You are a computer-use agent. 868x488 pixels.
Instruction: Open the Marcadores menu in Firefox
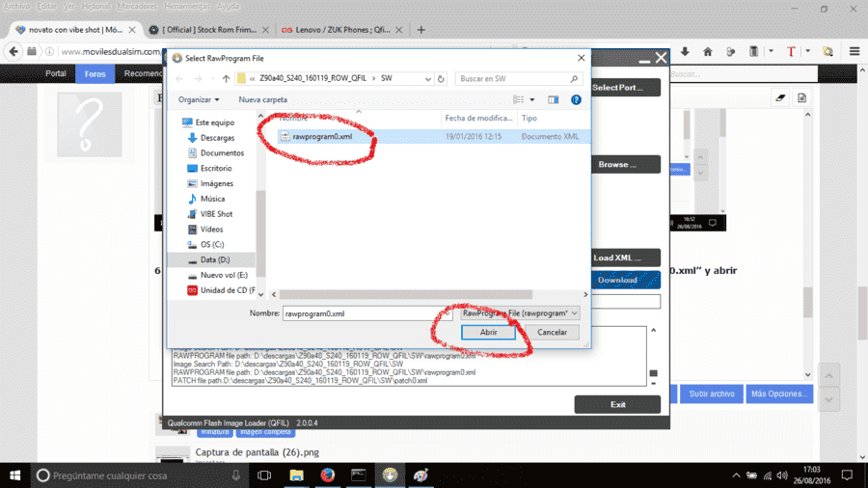[137, 6]
